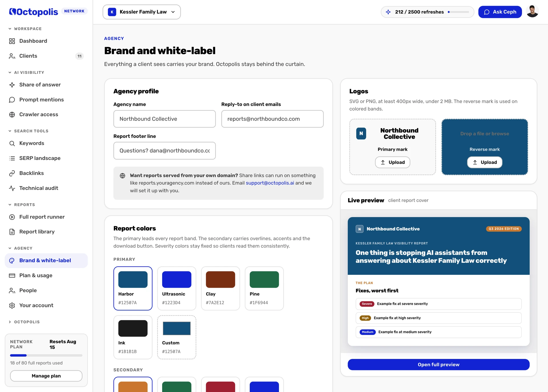The height and width of the screenshot is (392, 548).
Task: Select the Clay primary color
Action: coord(220,288)
